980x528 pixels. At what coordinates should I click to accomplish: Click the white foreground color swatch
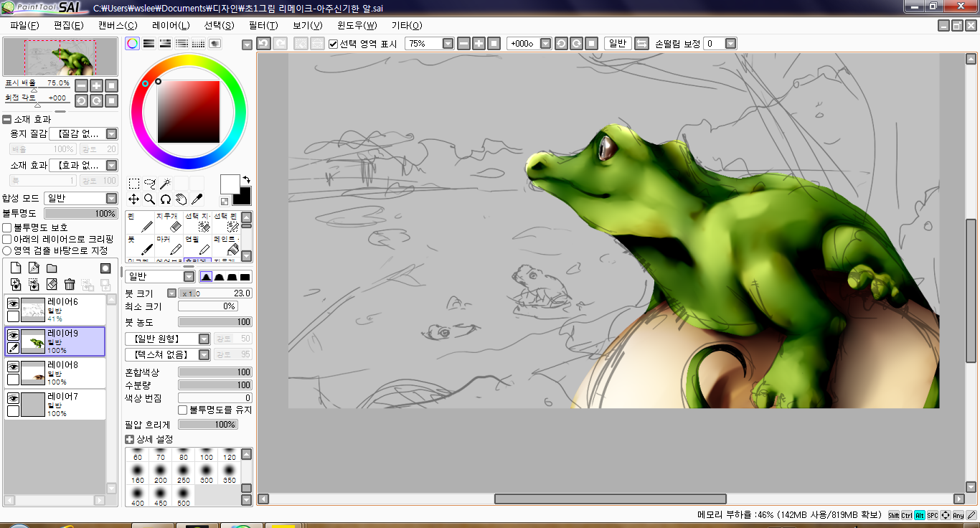click(x=230, y=184)
